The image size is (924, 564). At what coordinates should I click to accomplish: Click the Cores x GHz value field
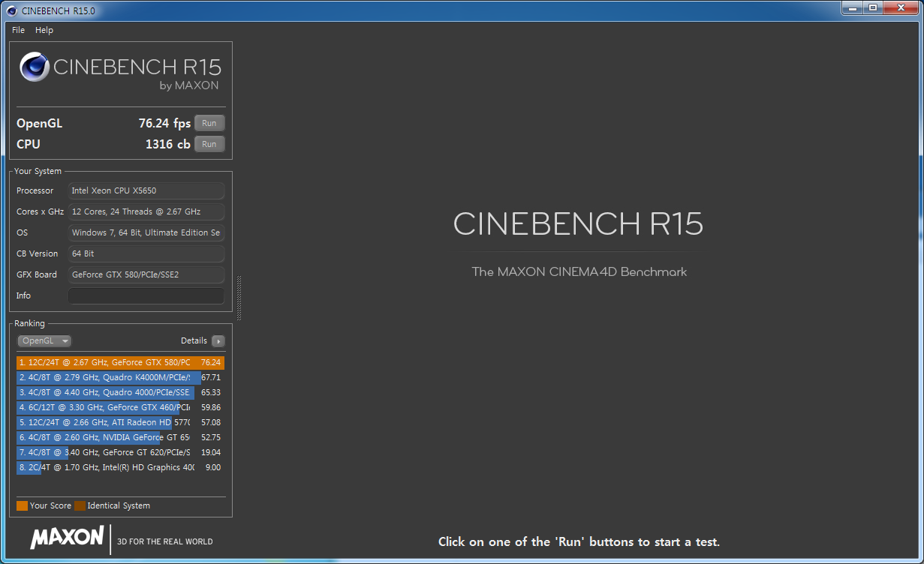click(x=146, y=211)
